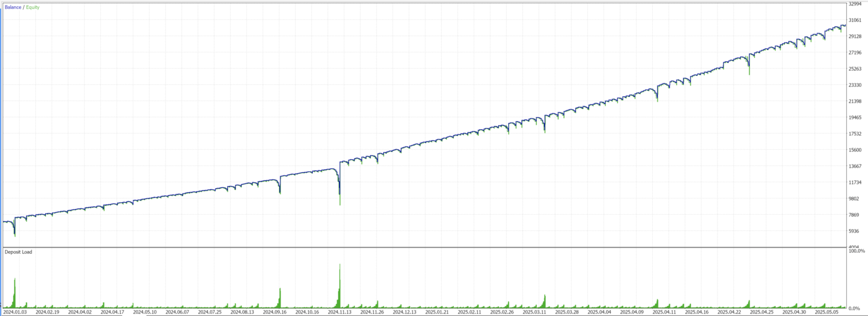Click the 31061 axis value
The width and height of the screenshot is (868, 316).
click(x=855, y=20)
